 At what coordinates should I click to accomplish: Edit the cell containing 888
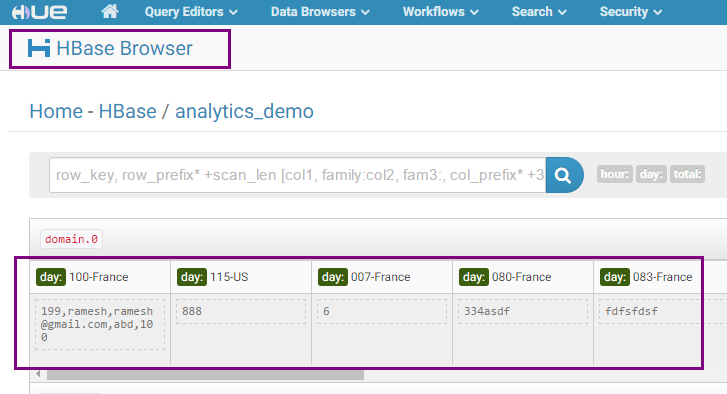pos(241,311)
